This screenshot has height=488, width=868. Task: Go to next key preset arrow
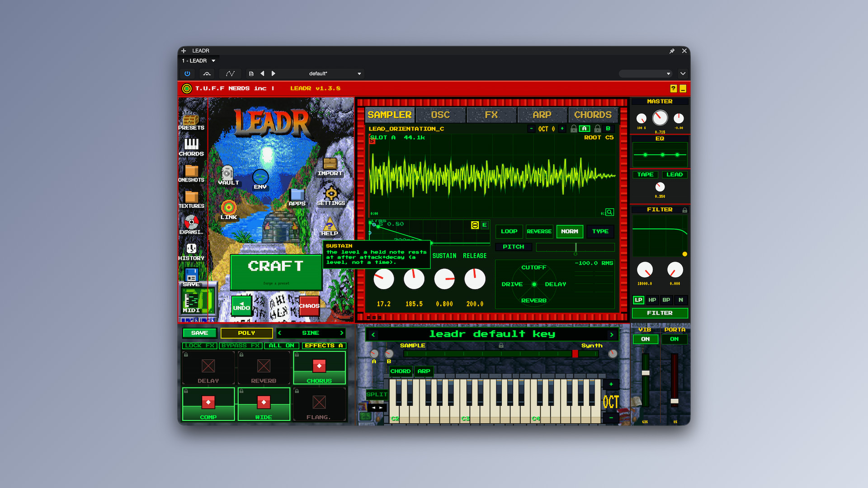612,335
